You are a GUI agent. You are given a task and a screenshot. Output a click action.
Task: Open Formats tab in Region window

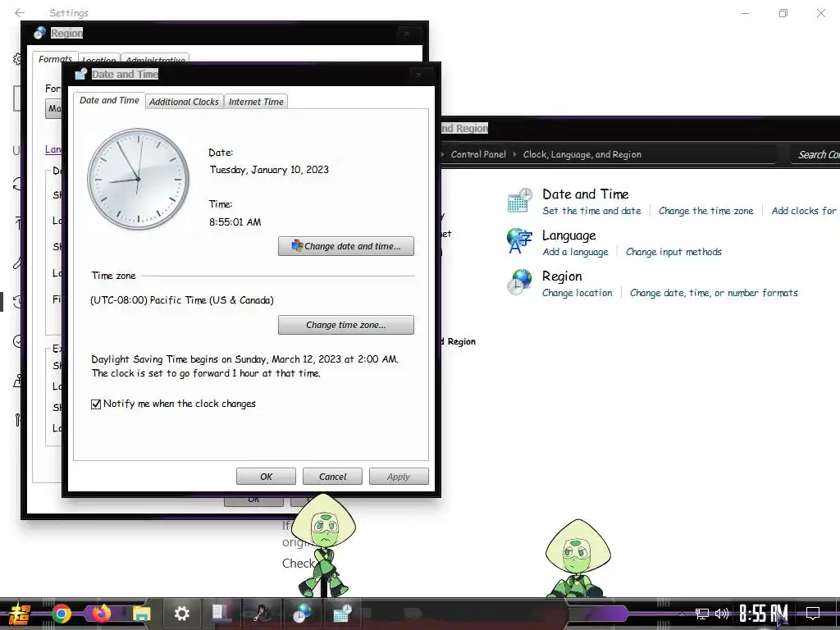pos(55,59)
